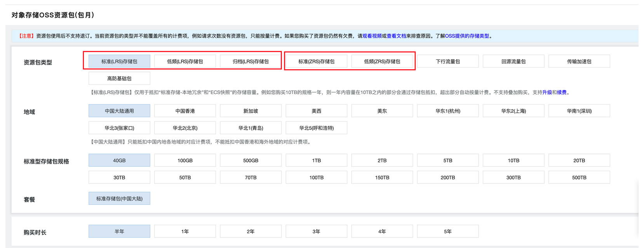Set purchase duration to 半年

pyautogui.click(x=119, y=231)
